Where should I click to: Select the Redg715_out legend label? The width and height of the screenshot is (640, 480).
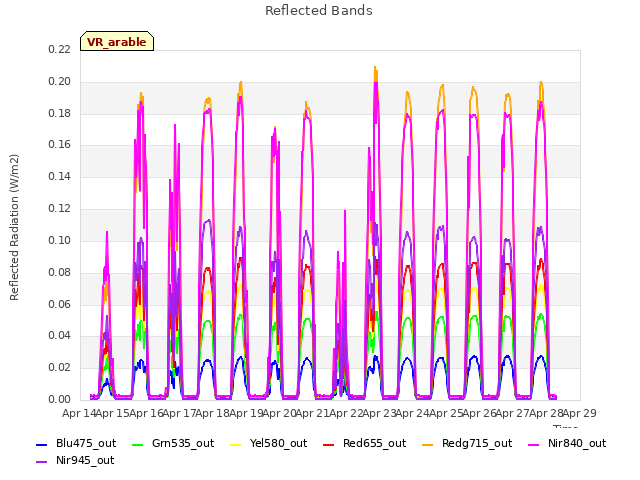[477, 443]
